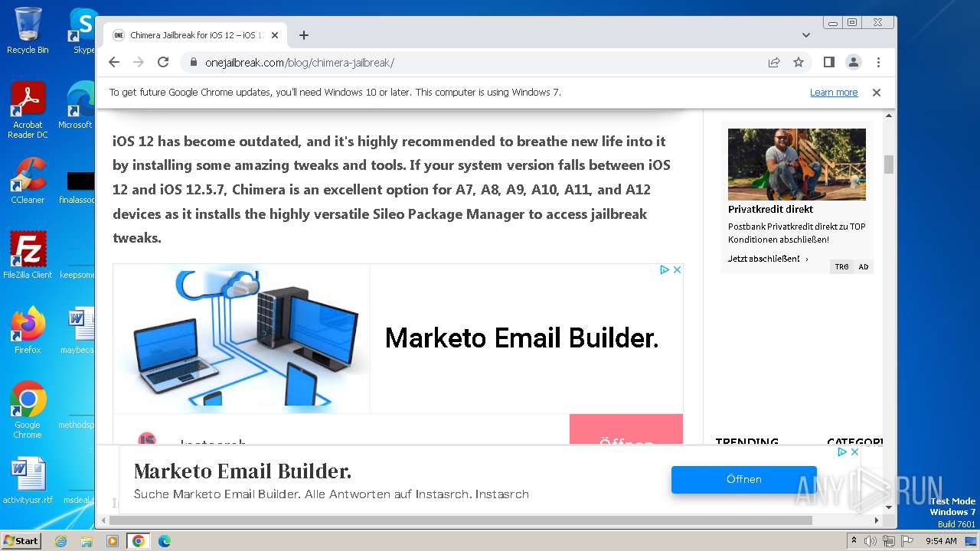Open Windows Explorer from taskbar
This screenshot has width=980, height=551.
click(87, 541)
